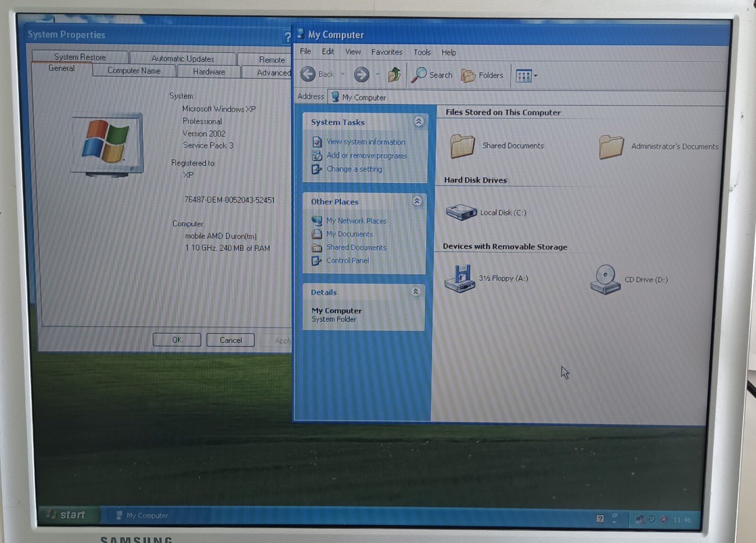Click 'Service Pack 3' text
Image resolution: width=756 pixels, height=543 pixels.
click(208, 146)
